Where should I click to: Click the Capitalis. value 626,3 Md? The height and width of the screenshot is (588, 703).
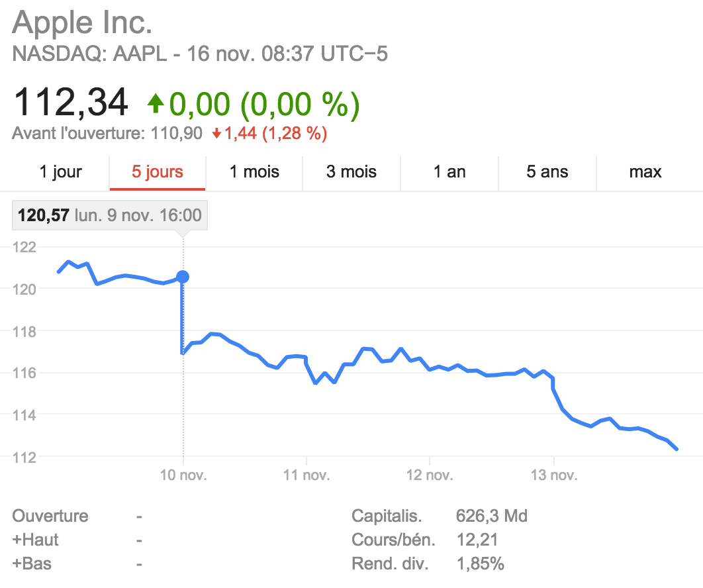pyautogui.click(x=492, y=516)
